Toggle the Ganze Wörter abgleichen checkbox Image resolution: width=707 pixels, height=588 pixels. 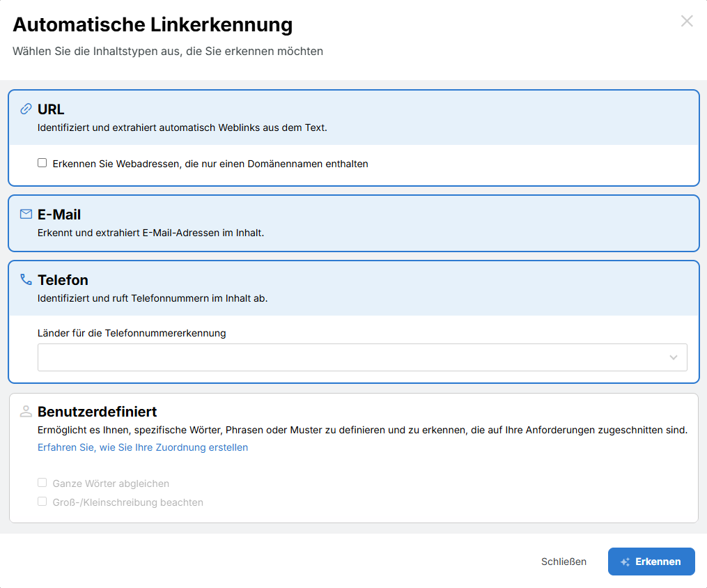point(42,483)
